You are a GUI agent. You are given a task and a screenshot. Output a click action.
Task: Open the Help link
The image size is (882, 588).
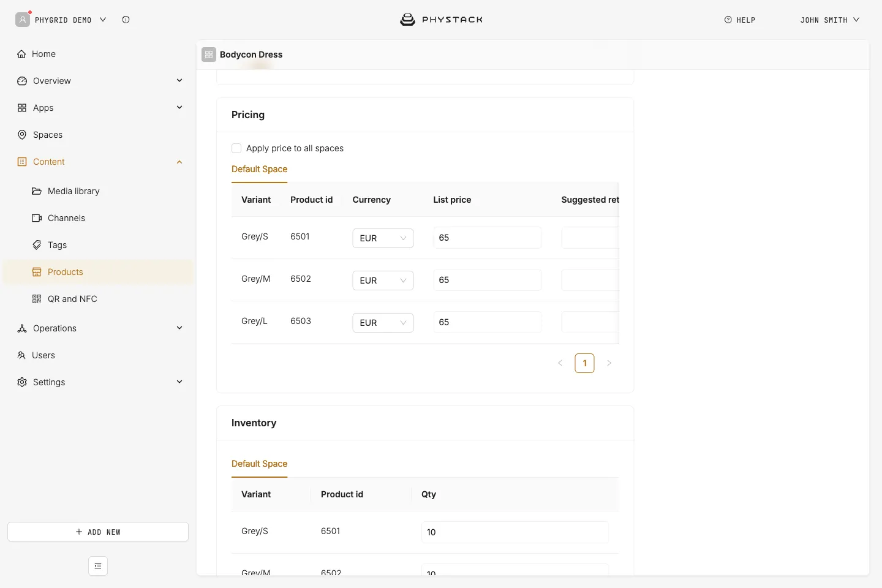click(x=740, y=20)
